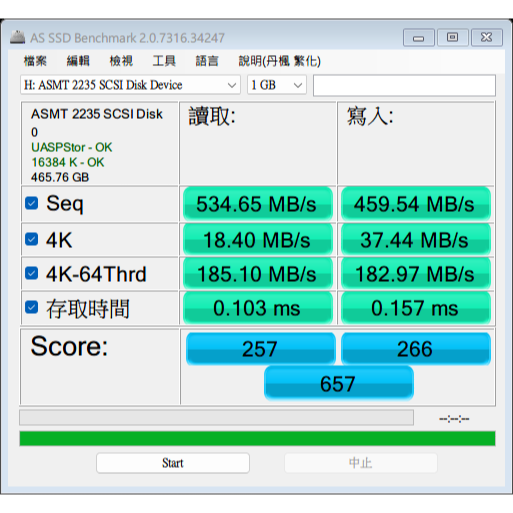
Task: Click the gray progress bar
Action: coord(216,418)
